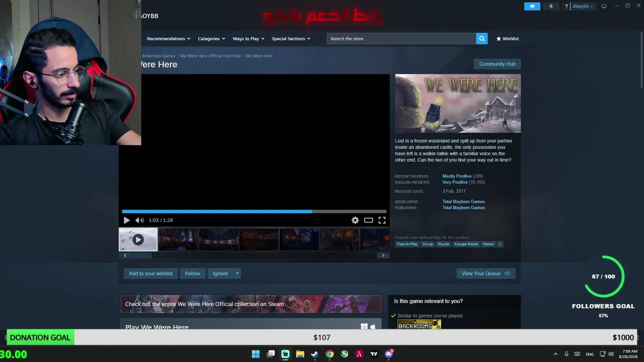Open the Wishlist from the store bar
The height and width of the screenshot is (362, 644).
tap(507, 39)
